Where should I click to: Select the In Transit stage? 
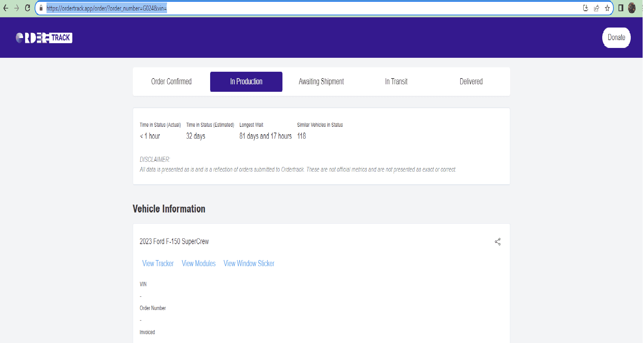(396, 82)
